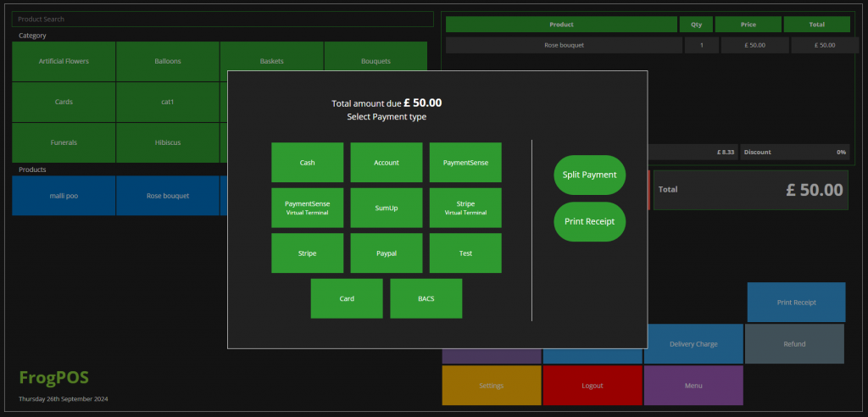
Task: Focus the Product Search field
Action: [x=224, y=19]
